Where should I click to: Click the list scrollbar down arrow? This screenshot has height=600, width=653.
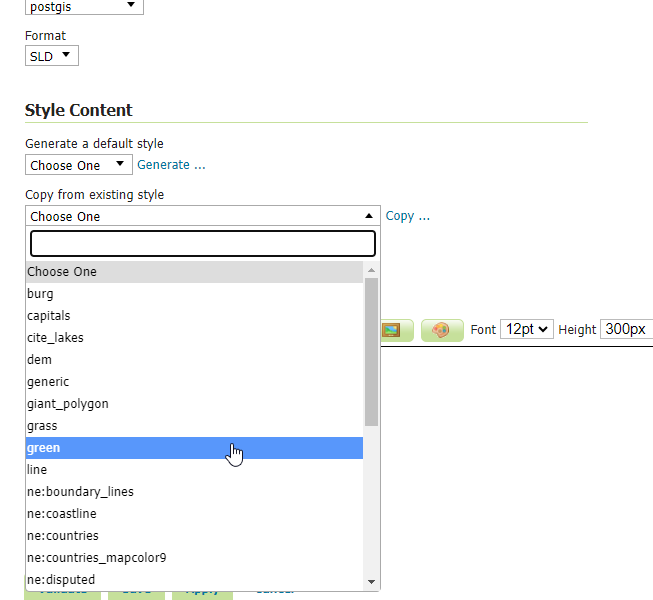tap(372, 581)
